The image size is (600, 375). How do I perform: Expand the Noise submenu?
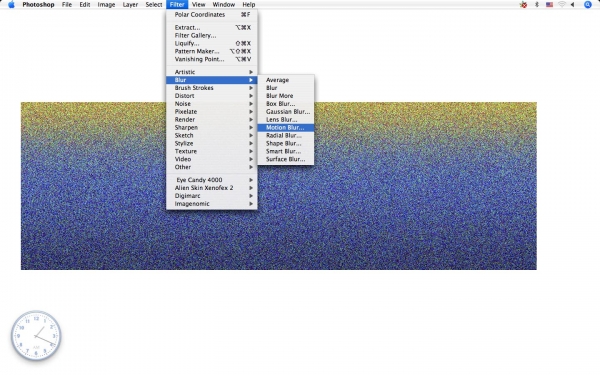click(212, 104)
